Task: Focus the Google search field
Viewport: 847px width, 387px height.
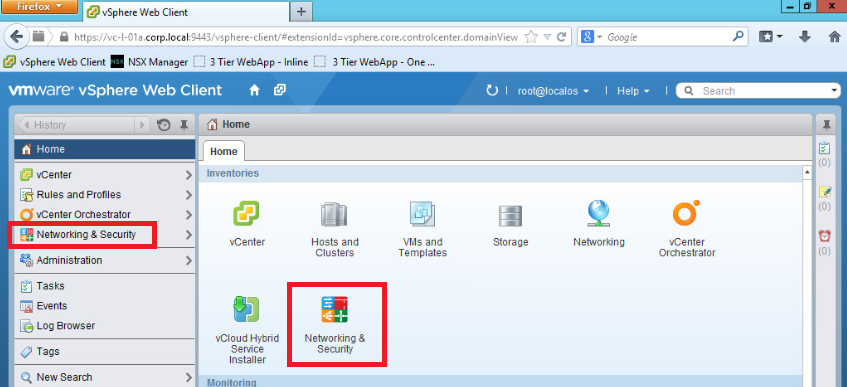Action: point(668,37)
